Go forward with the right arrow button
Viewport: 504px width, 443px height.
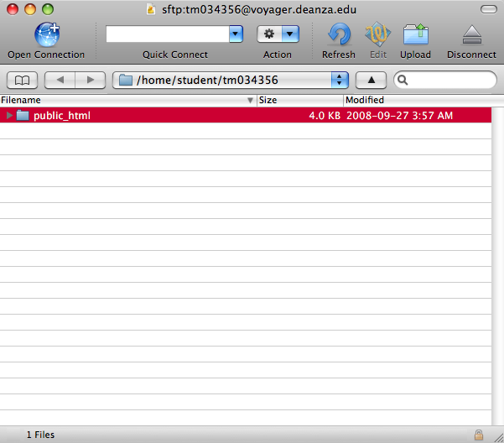[91, 80]
